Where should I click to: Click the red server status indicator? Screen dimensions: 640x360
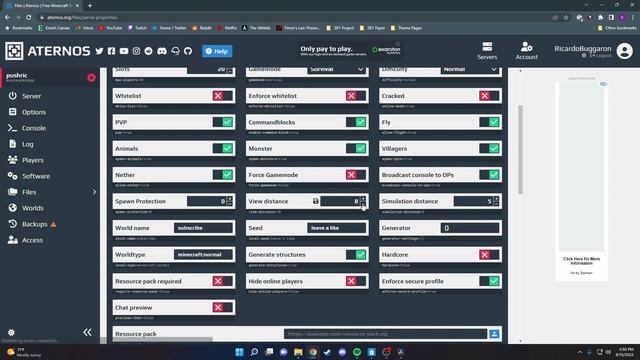click(91, 78)
